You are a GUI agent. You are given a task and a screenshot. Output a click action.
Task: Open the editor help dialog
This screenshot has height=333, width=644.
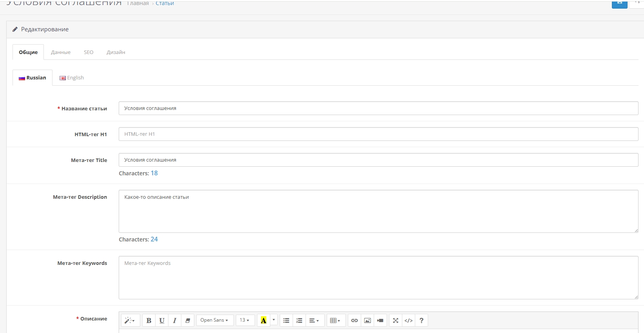click(421, 320)
